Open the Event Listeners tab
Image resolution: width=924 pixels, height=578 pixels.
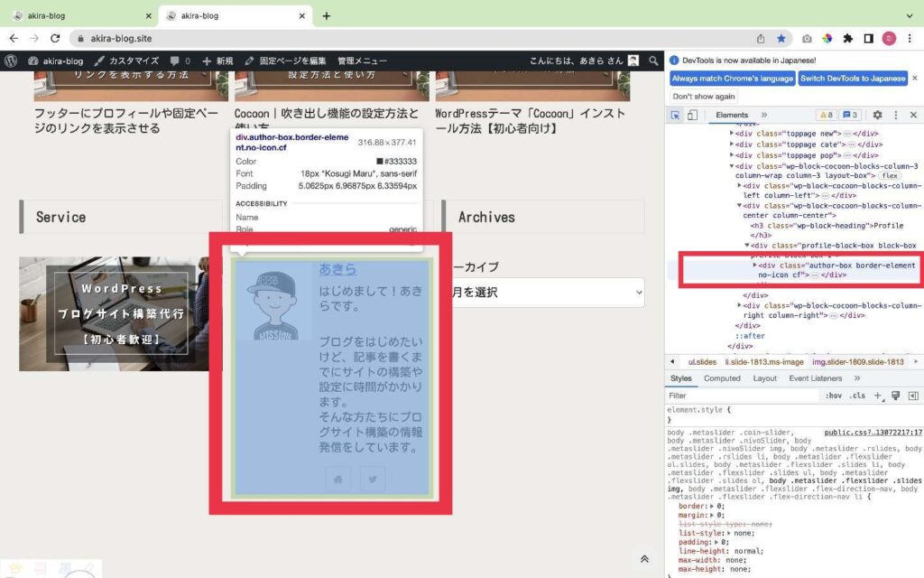coord(816,378)
